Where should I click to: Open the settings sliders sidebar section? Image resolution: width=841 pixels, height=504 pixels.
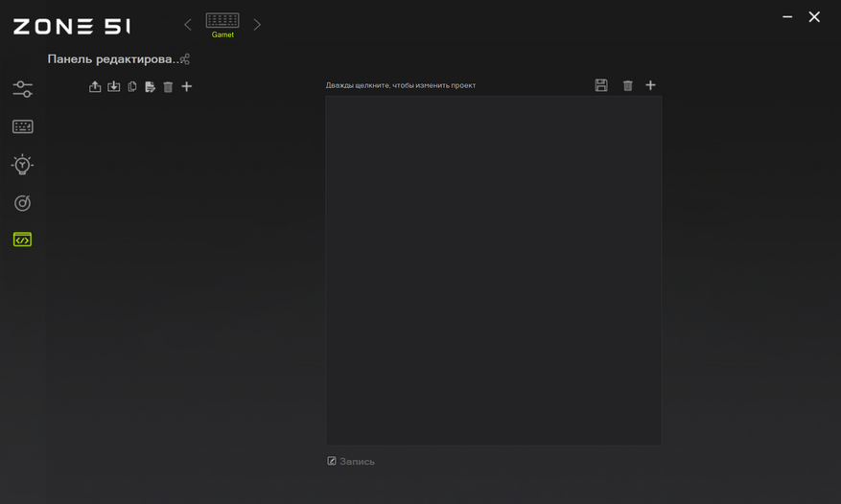tap(22, 89)
